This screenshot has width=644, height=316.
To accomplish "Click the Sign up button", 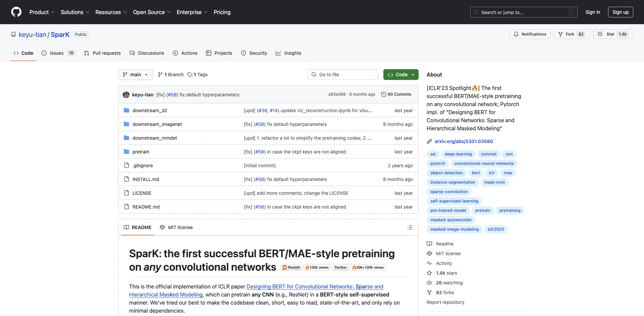I will 621,12.
